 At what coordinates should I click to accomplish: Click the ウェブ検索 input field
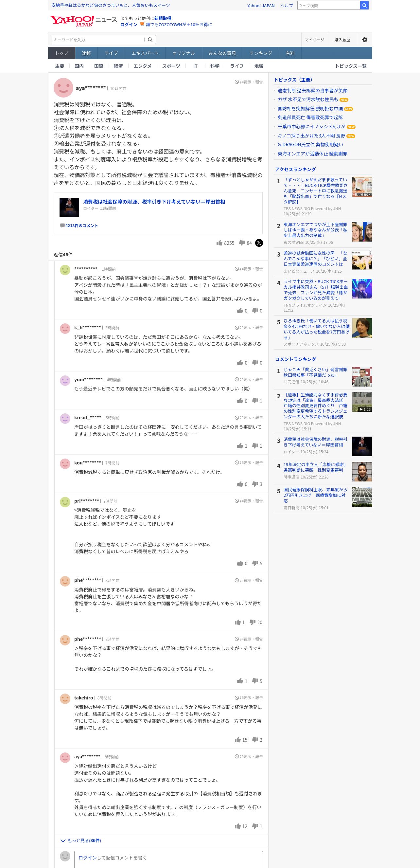point(328,5)
